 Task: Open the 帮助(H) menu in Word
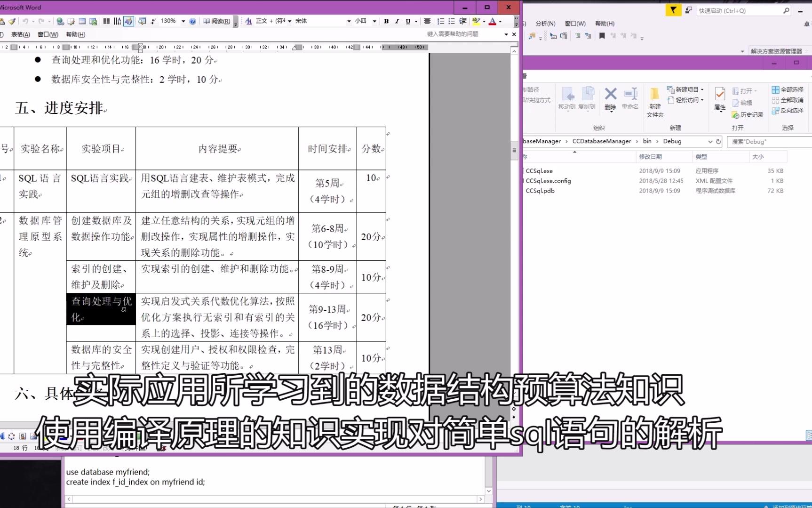[x=76, y=34]
